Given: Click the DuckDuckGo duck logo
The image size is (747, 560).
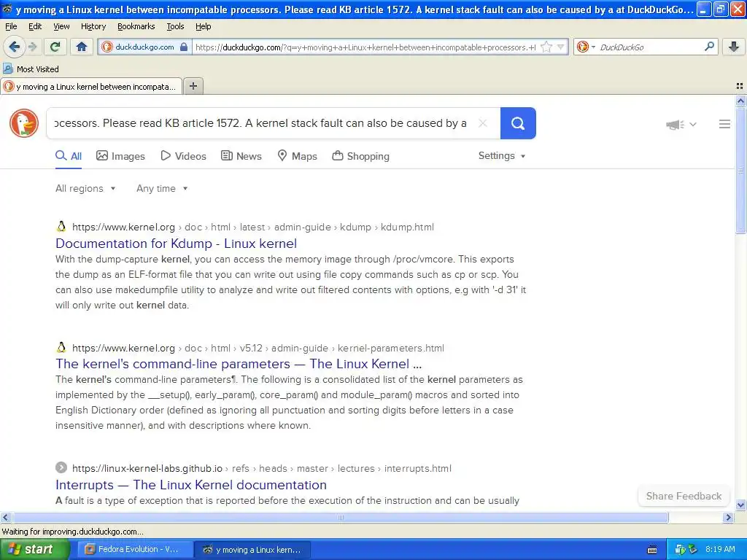Looking at the screenshot, I should [x=24, y=123].
